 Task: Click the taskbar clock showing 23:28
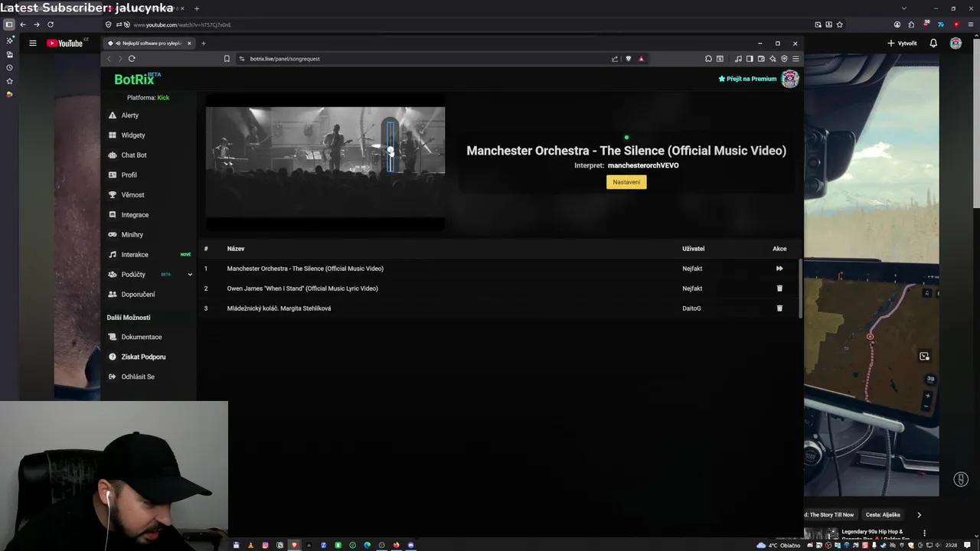click(951, 545)
